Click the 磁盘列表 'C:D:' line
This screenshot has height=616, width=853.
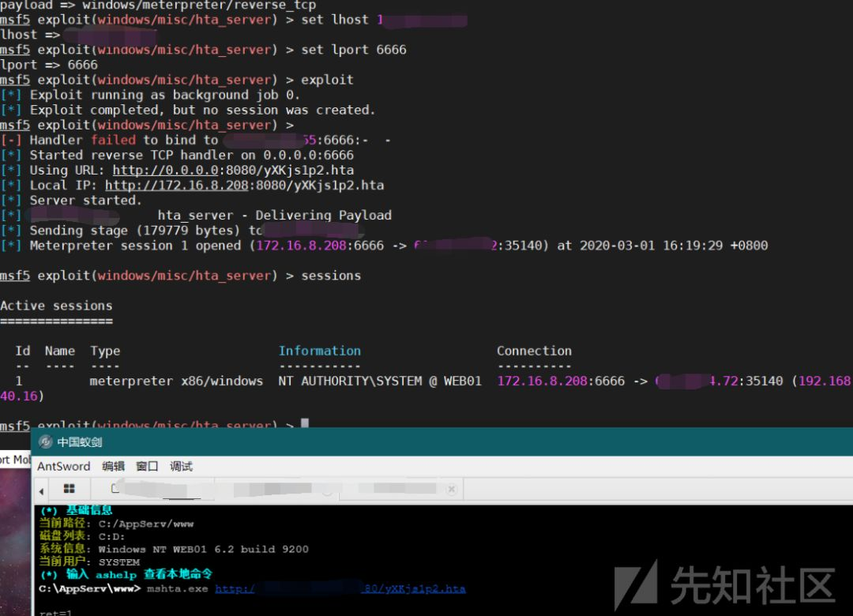click(82, 536)
